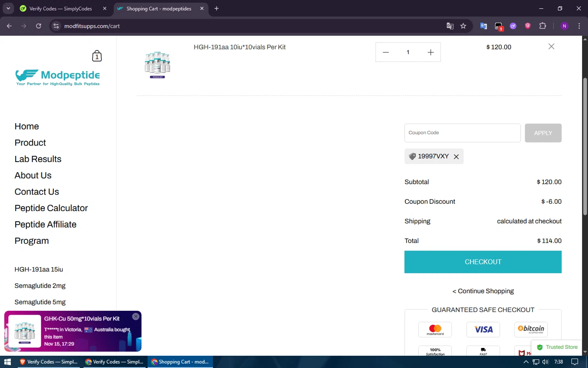Image resolution: width=588 pixels, height=368 pixels.
Task: Click the Mastercard payment badge
Action: (435, 330)
